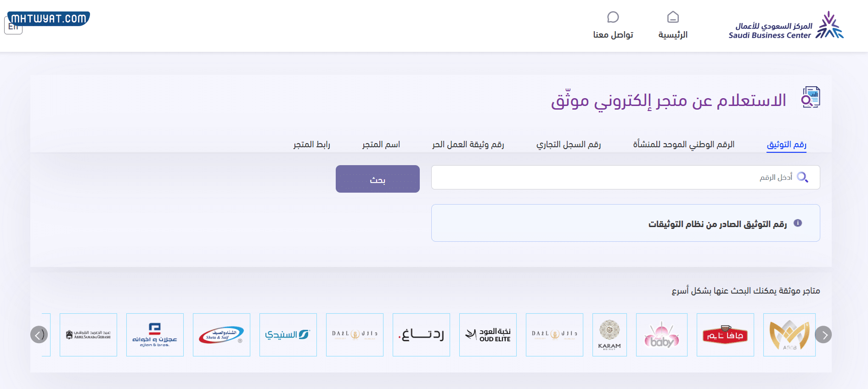This screenshot has width=868, height=389.
Task: Open the KARAM store logo
Action: click(x=609, y=335)
